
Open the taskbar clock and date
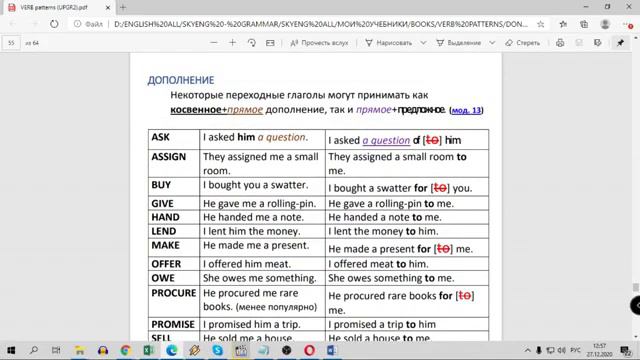[600, 350]
